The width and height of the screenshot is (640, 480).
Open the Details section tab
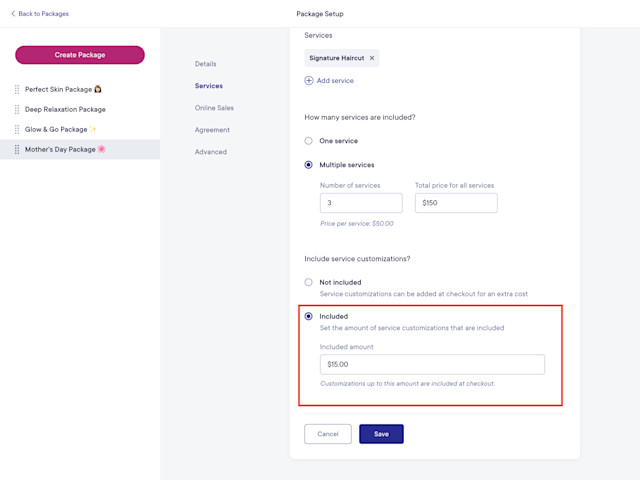point(205,64)
